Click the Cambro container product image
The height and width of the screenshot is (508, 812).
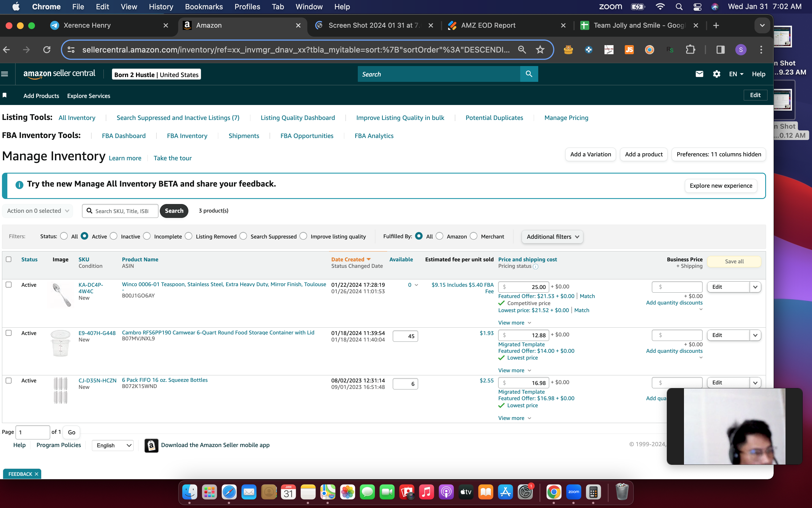click(x=61, y=343)
